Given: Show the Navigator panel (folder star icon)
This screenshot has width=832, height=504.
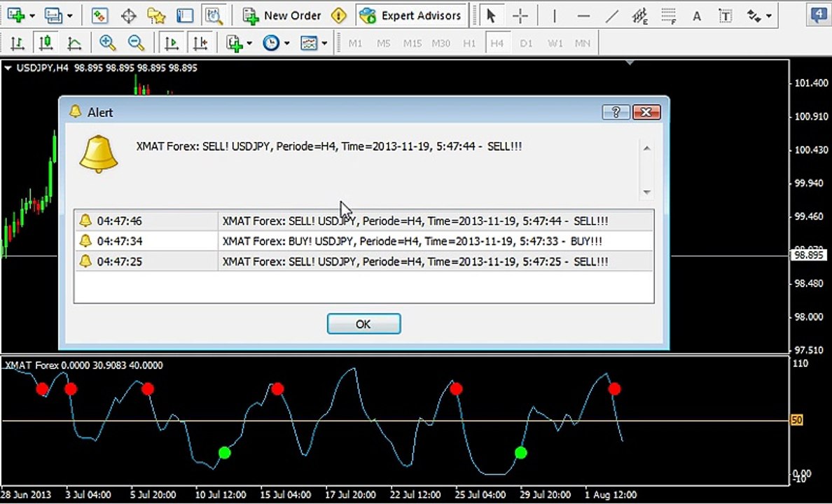Looking at the screenshot, I should tap(157, 15).
